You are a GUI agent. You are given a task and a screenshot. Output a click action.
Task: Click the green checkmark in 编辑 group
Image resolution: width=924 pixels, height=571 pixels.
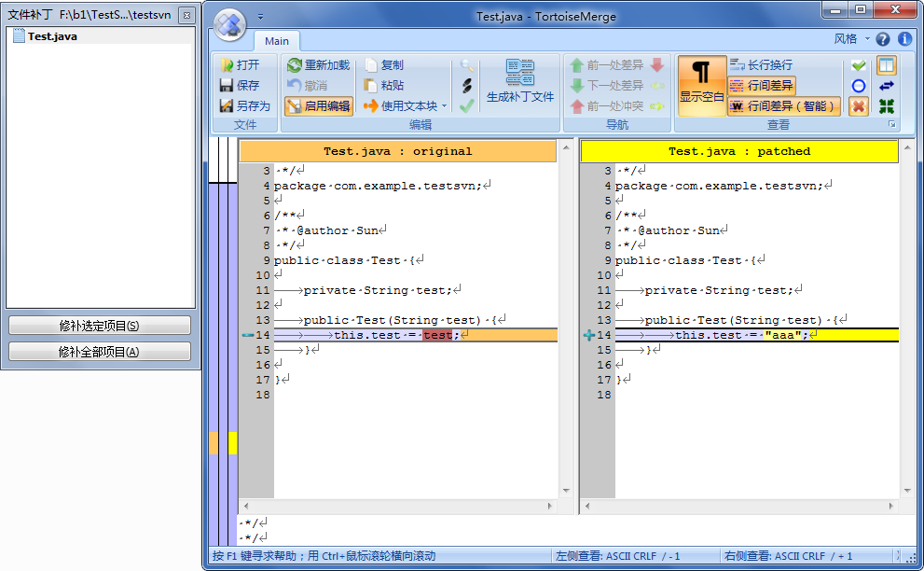click(x=467, y=106)
